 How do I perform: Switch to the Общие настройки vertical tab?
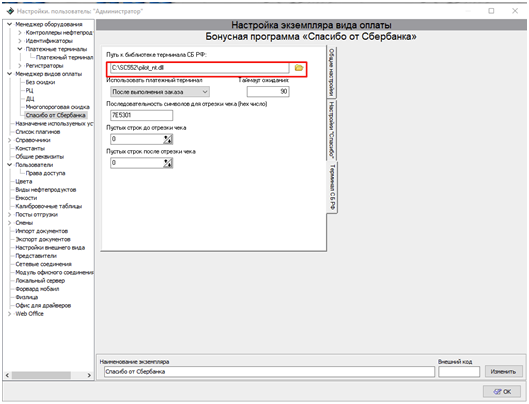click(x=332, y=72)
